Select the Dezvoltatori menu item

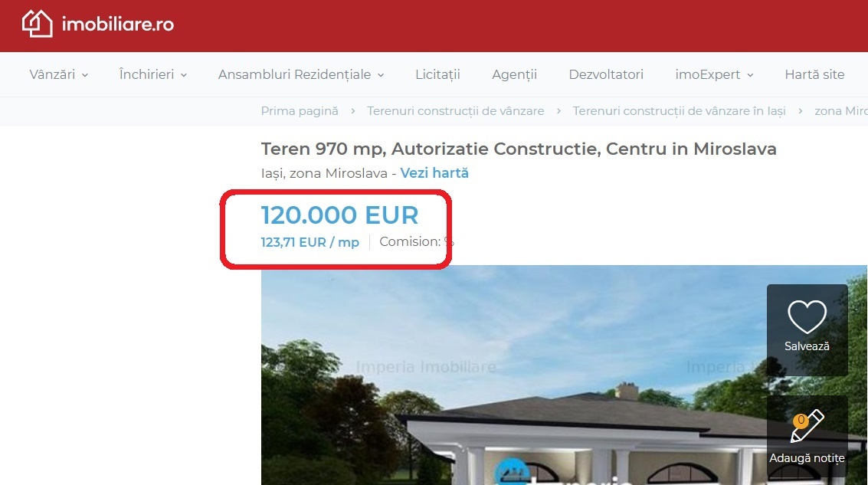(606, 74)
